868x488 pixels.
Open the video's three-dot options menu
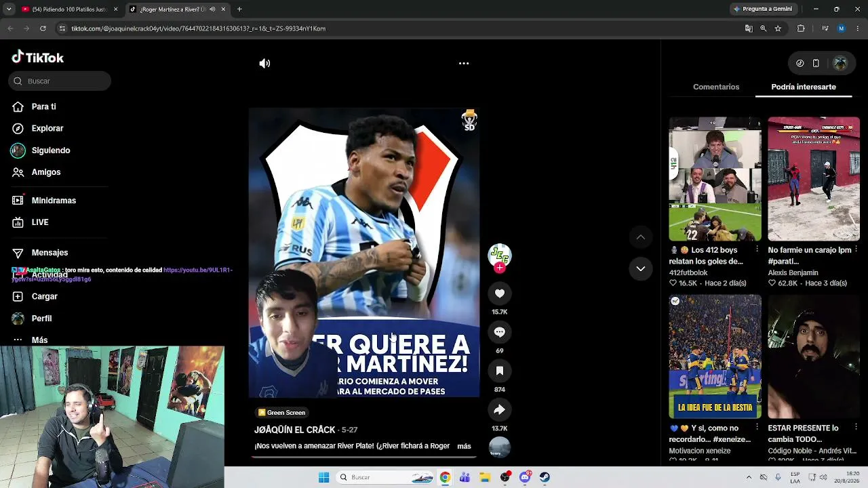[464, 63]
